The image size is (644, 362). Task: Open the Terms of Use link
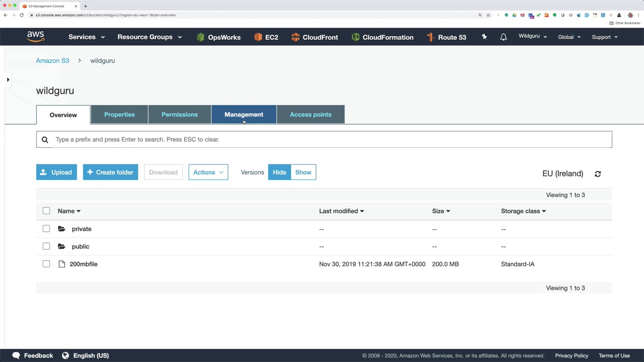pyautogui.click(x=614, y=355)
